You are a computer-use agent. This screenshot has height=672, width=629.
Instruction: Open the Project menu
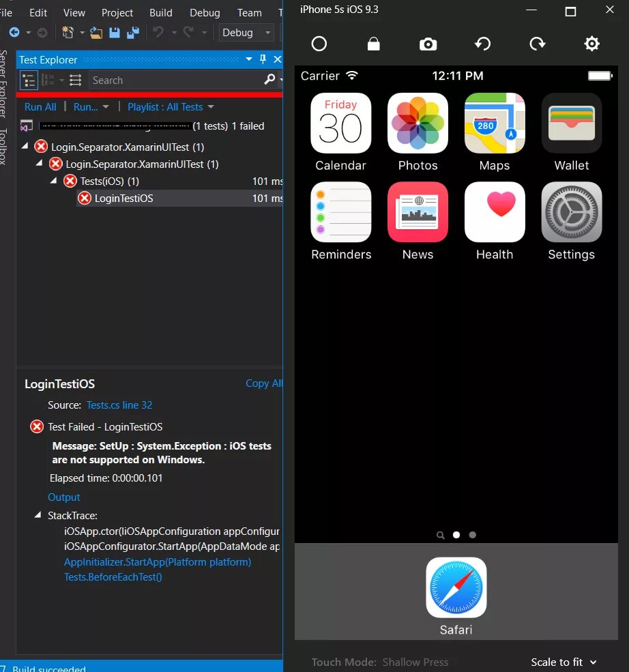tap(117, 13)
